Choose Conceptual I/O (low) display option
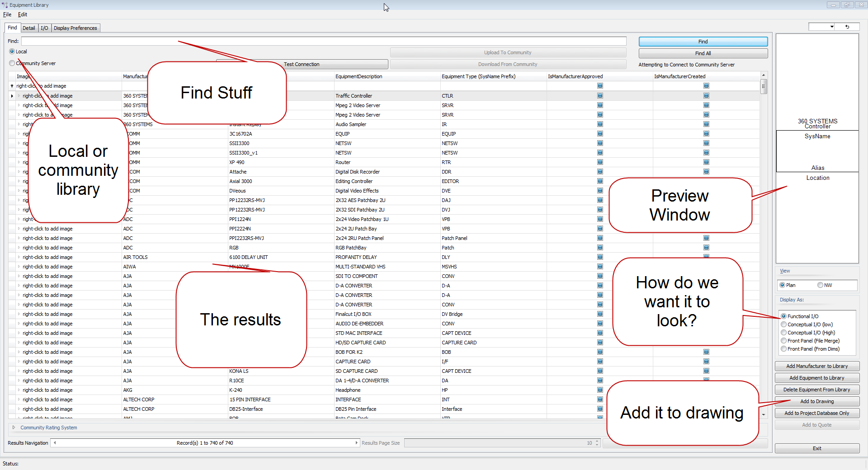This screenshot has height=470, width=868. pyautogui.click(x=784, y=324)
